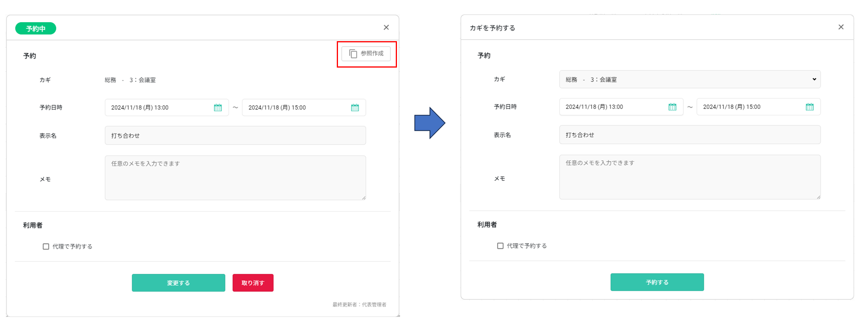The height and width of the screenshot is (327, 868).
Task: Enable 代理で予約する in left dialog
Action: 46,247
